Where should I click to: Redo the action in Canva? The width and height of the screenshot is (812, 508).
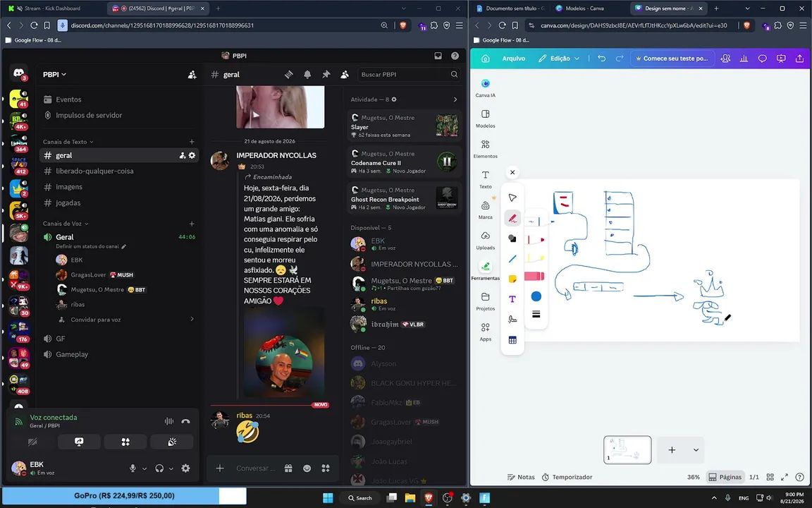(x=620, y=59)
